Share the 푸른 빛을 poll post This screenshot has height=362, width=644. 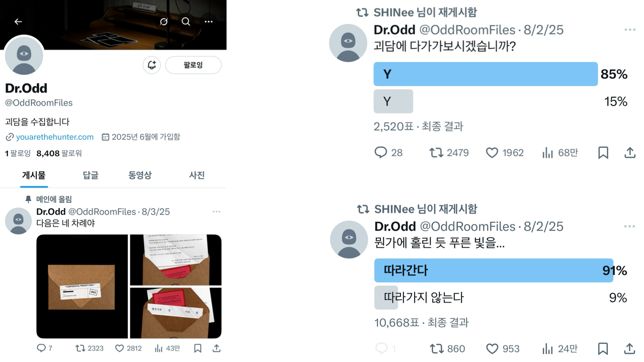tap(629, 348)
